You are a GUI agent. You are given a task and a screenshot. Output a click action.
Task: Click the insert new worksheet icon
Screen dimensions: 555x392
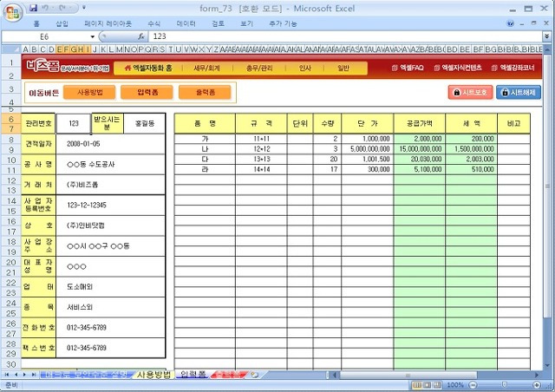(x=254, y=375)
